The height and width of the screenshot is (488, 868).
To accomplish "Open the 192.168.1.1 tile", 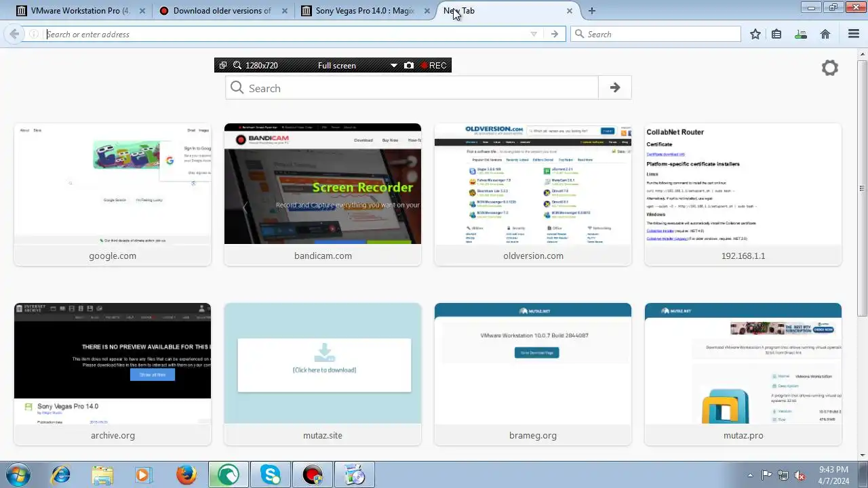I will tap(743, 195).
